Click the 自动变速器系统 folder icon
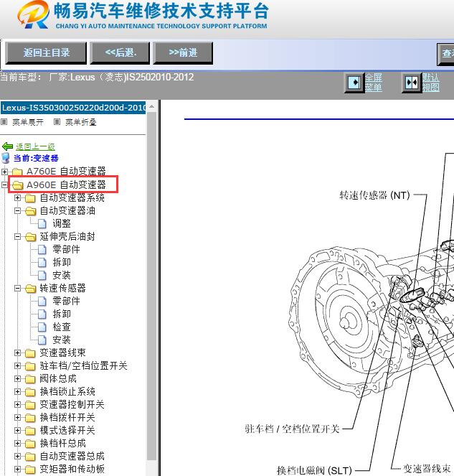This screenshot has height=476, width=454. pos(30,198)
